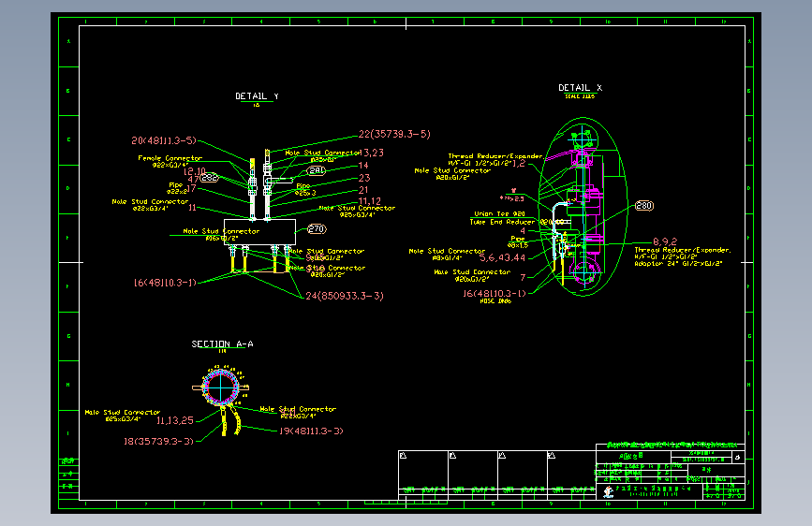Click the 11,12 item callout
Image resolution: width=812 pixels, height=526 pixels.
pyautogui.click(x=370, y=201)
